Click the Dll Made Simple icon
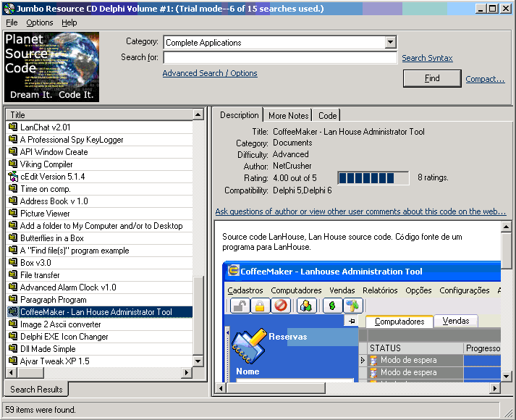Screen dimensions: 516x420 [x=13, y=348]
